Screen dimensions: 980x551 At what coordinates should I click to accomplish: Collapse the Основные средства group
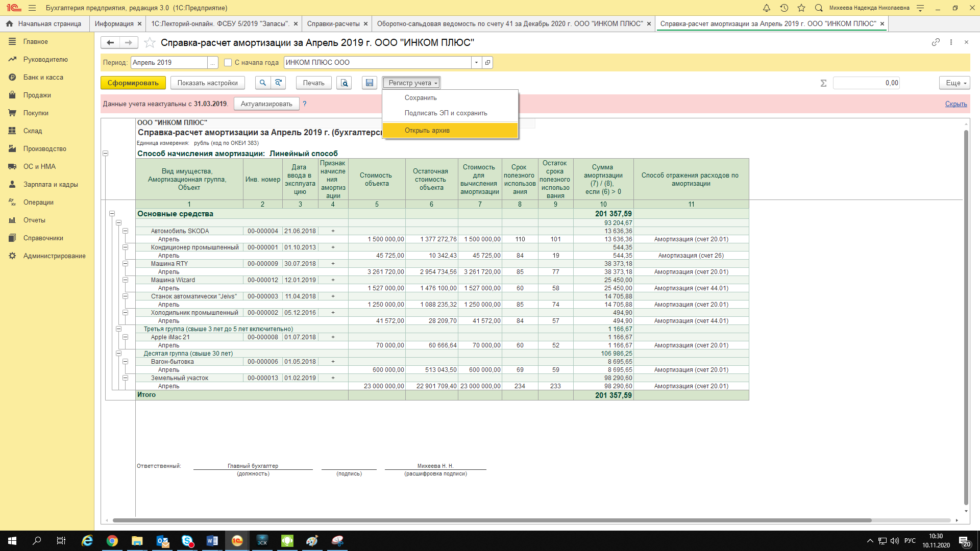(x=112, y=214)
